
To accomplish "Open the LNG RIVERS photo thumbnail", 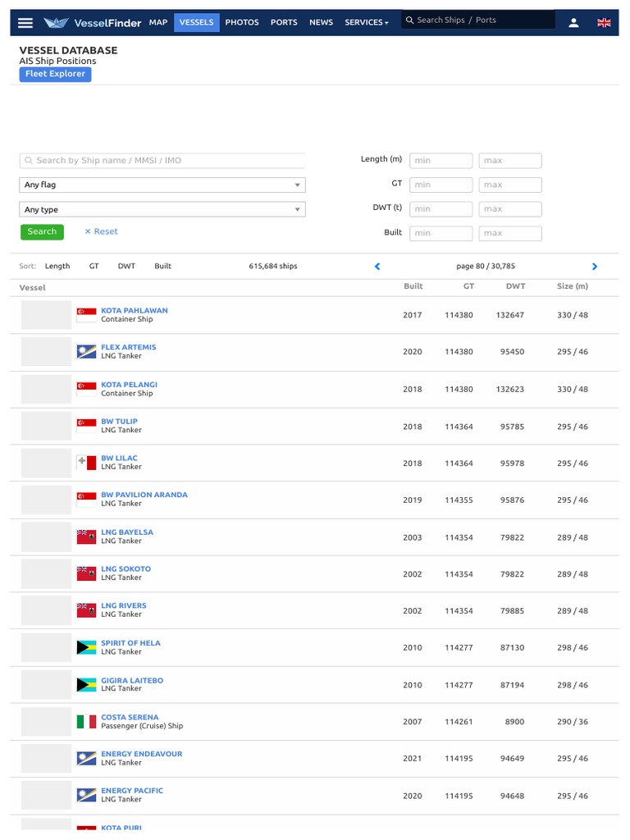I will tap(46, 610).
